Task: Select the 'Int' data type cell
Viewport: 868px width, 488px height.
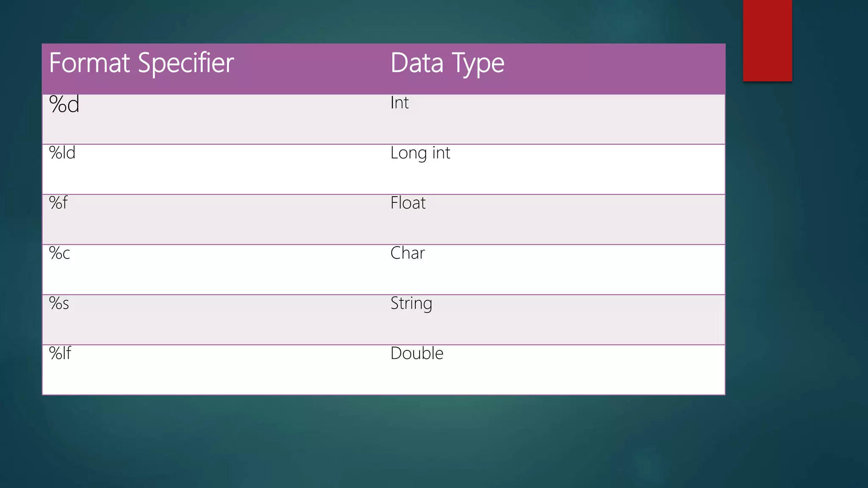Action: pyautogui.click(x=399, y=103)
